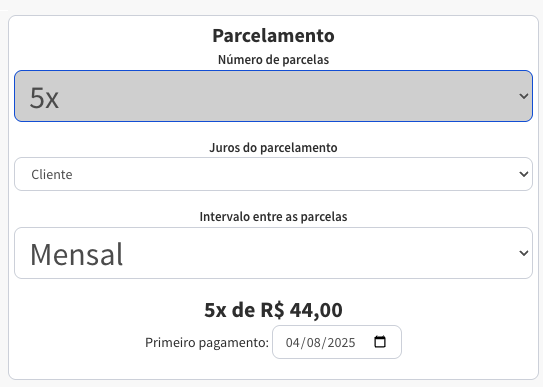Click the chevron arrow on the Cliente dropdown
The height and width of the screenshot is (387, 543).
tap(524, 174)
